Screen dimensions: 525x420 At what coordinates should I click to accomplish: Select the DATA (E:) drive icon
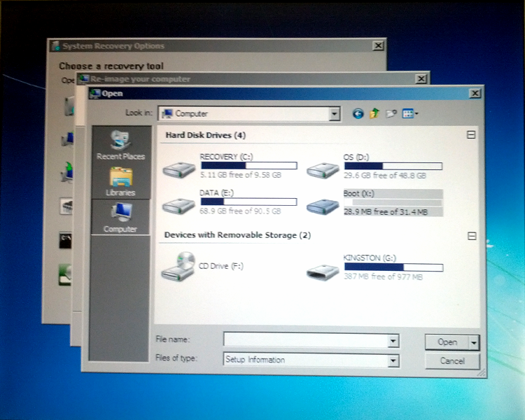point(180,204)
